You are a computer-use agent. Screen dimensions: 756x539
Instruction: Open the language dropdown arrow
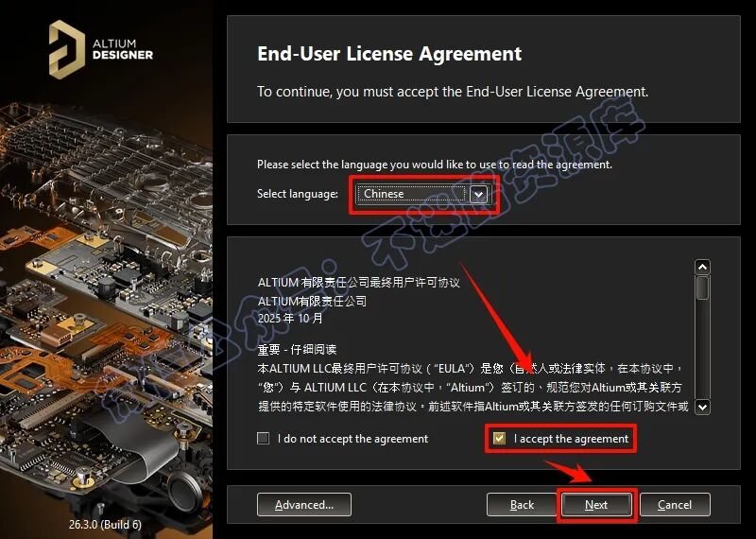pyautogui.click(x=478, y=195)
